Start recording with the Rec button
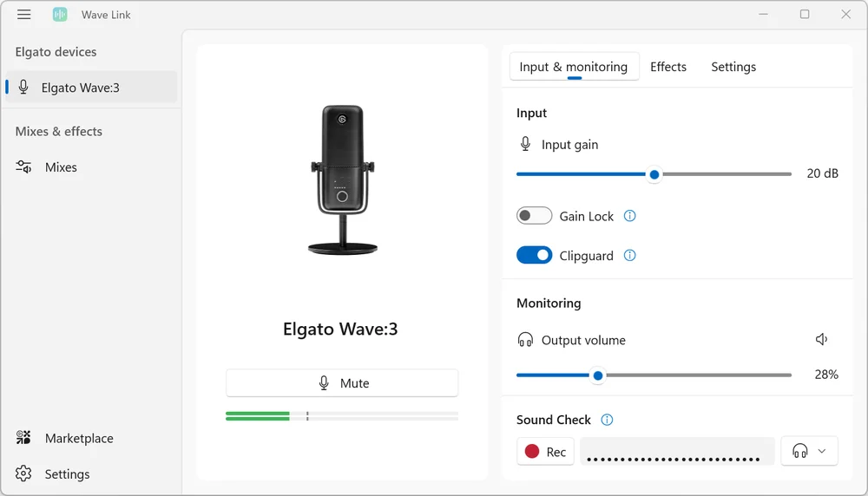868x496 pixels. (x=545, y=451)
